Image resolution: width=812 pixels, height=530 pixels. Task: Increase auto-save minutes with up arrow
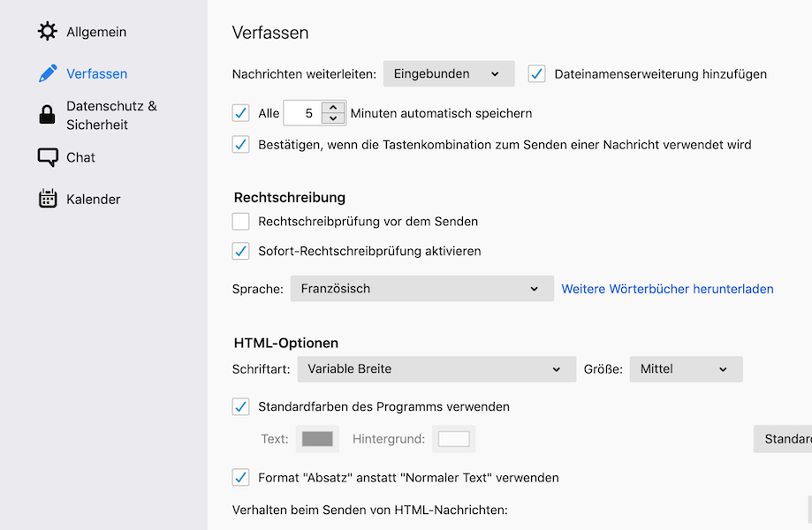332,108
